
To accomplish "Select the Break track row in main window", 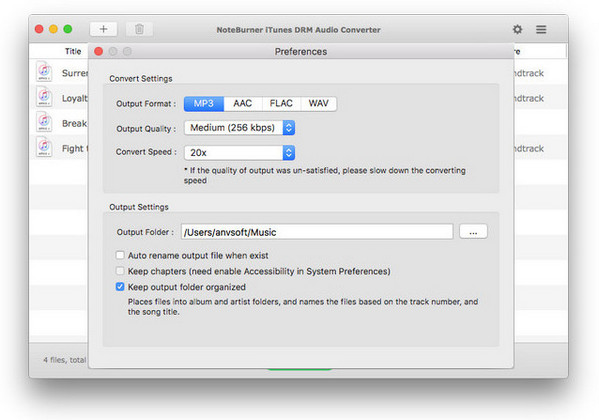I will pos(59,122).
